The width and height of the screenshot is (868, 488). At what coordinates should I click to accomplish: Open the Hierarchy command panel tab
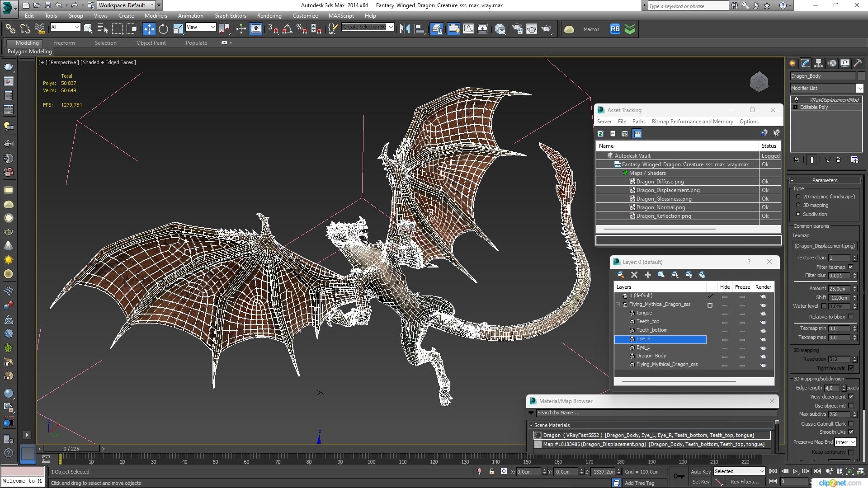819,63
